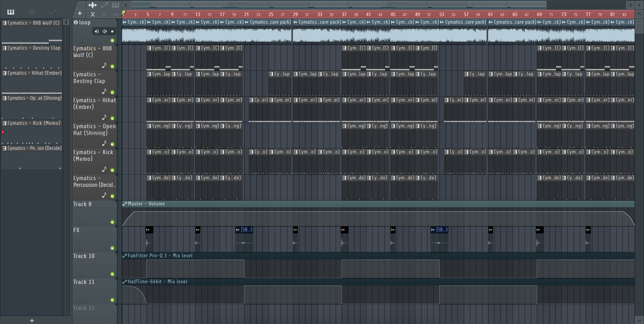Switch picker panel to automation clips
The image size is (644, 324).
click(x=53, y=12)
